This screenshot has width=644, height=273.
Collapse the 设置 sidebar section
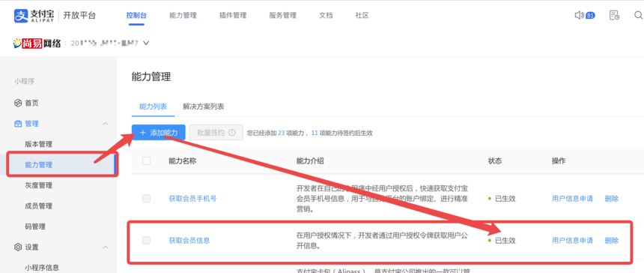point(105,247)
